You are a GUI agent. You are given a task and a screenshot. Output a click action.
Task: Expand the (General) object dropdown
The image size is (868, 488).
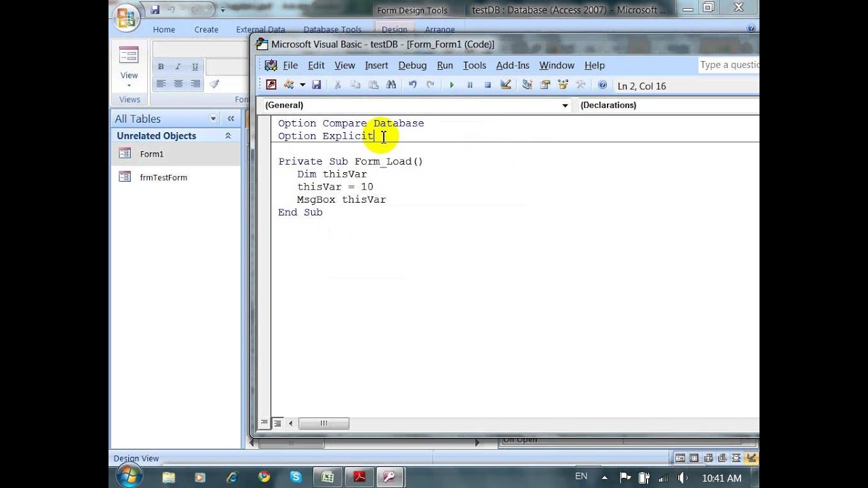click(x=565, y=106)
